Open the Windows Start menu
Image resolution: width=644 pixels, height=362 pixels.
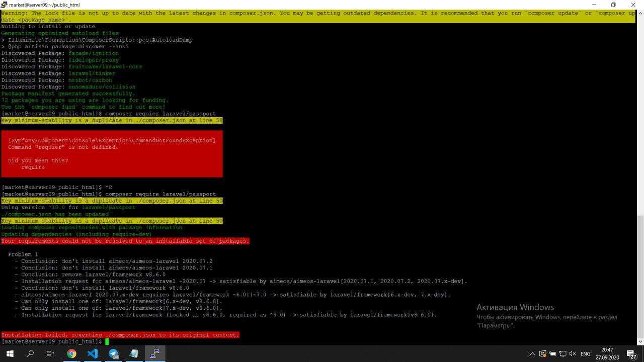[x=10, y=354]
